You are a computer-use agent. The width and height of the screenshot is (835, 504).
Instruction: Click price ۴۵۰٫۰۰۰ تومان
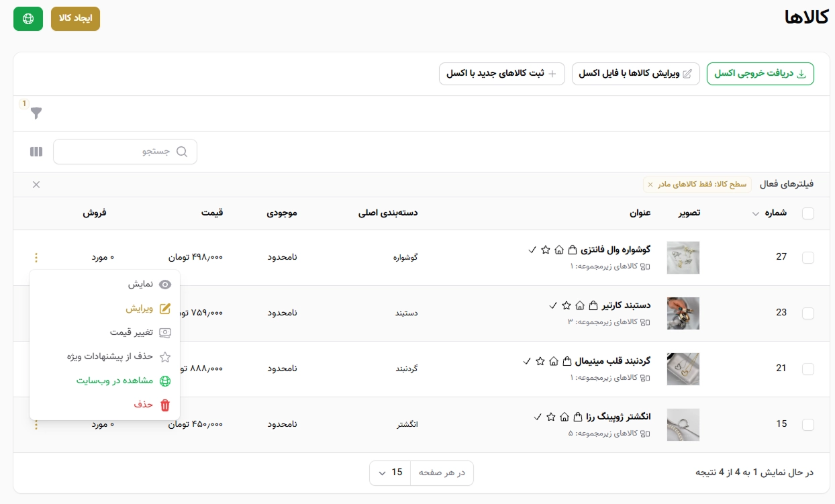coord(195,424)
